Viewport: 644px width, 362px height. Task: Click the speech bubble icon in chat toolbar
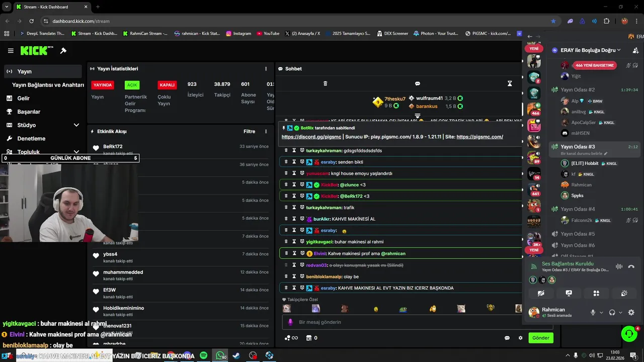[418, 83]
